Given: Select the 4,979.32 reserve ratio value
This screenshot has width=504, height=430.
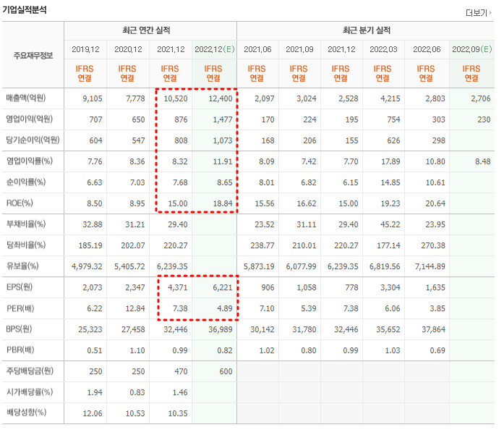Looking at the screenshot, I should [87, 267].
